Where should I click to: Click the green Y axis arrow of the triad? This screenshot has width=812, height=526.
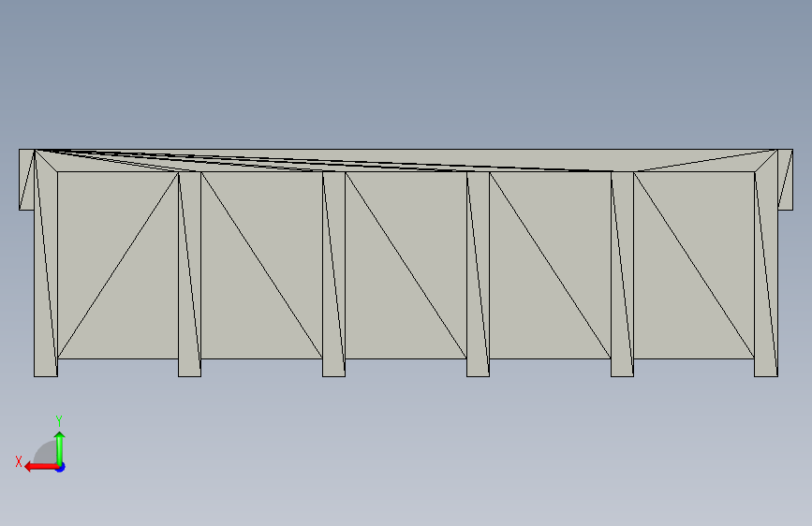(x=60, y=447)
